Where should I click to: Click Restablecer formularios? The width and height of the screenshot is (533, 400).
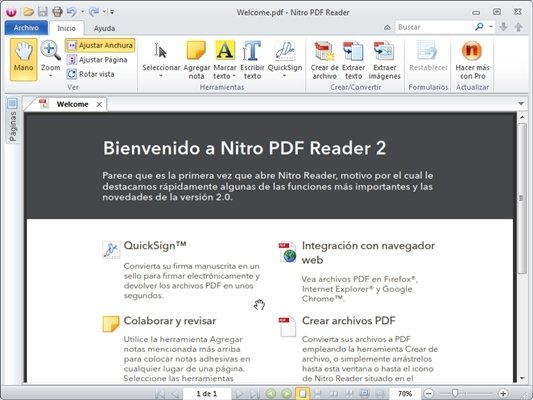428,56
